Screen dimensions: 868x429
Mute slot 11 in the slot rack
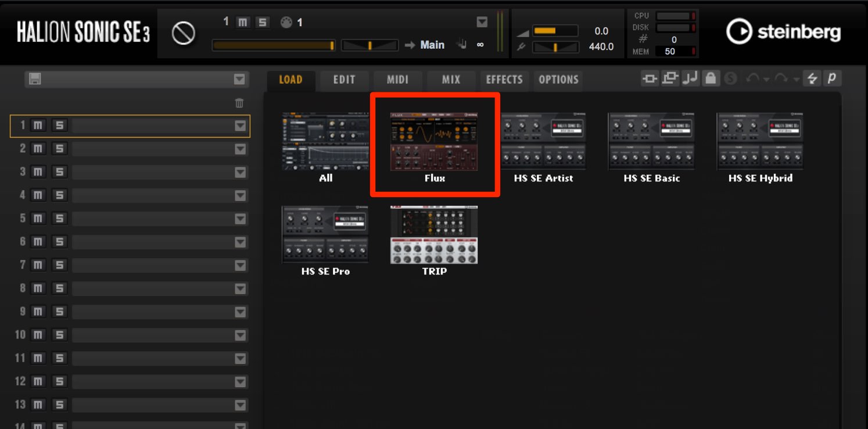tap(38, 358)
